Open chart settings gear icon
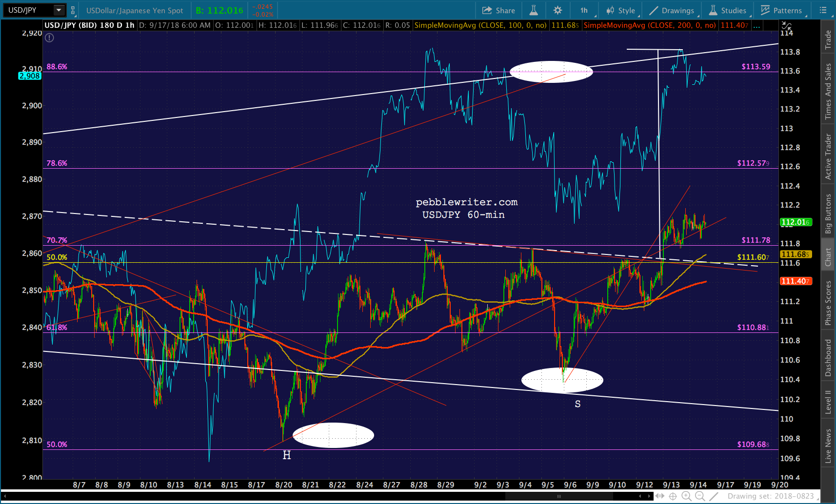The height and width of the screenshot is (504, 836). point(557,10)
